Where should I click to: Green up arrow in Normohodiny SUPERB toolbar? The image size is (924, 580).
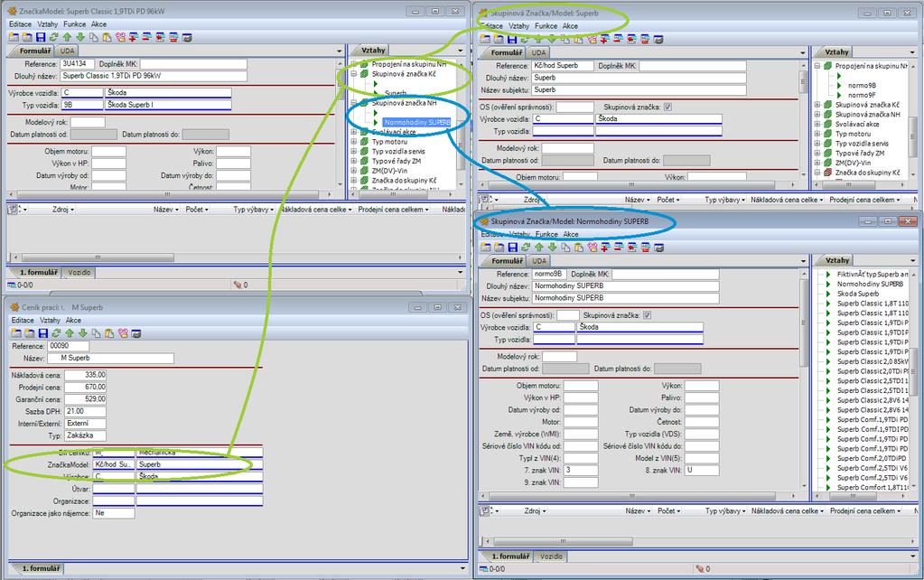[x=539, y=247]
